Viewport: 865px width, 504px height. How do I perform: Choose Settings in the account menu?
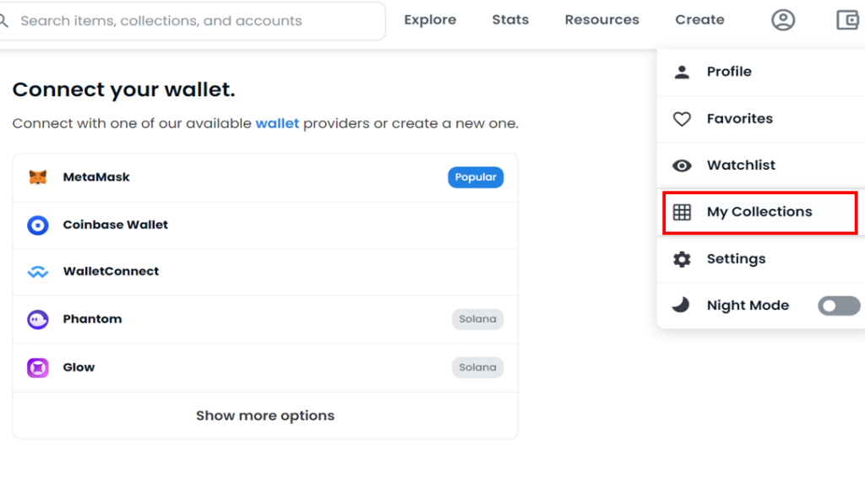736,259
